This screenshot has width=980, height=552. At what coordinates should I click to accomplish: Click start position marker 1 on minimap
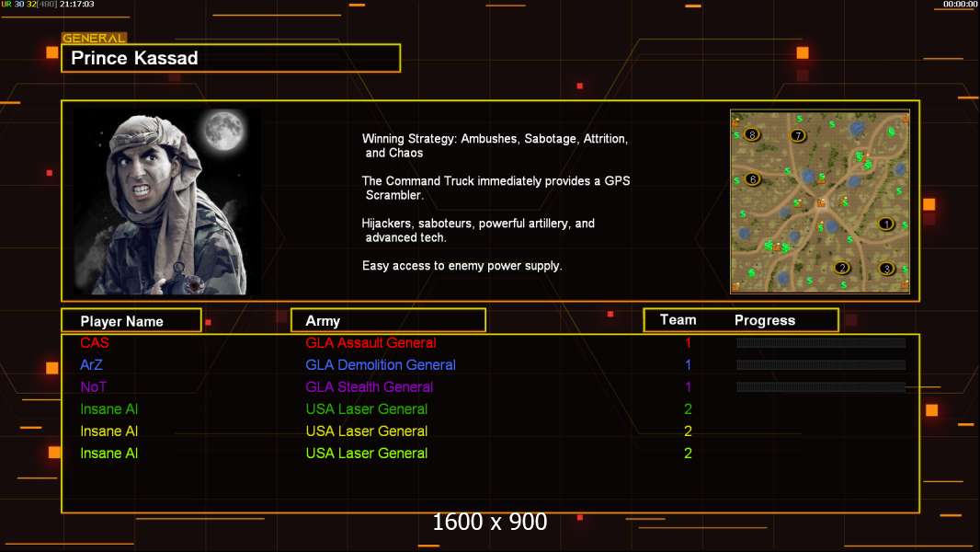pyautogui.click(x=885, y=224)
